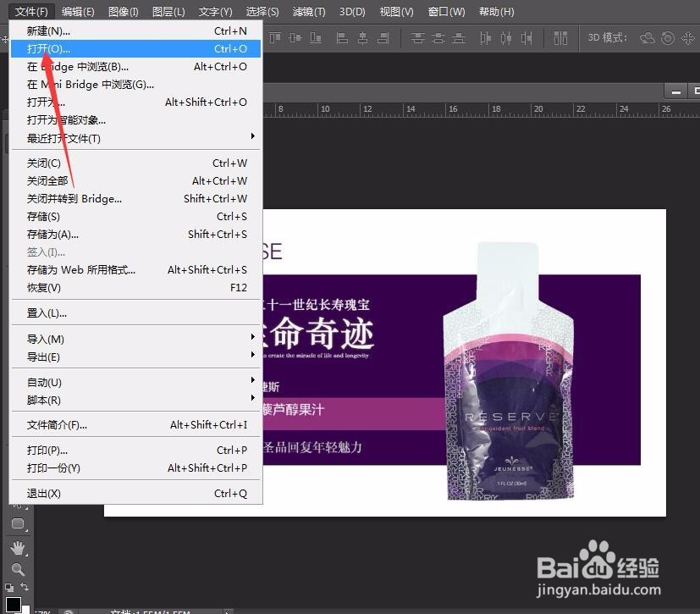Select the 3D roll object mode icon

pos(667,38)
